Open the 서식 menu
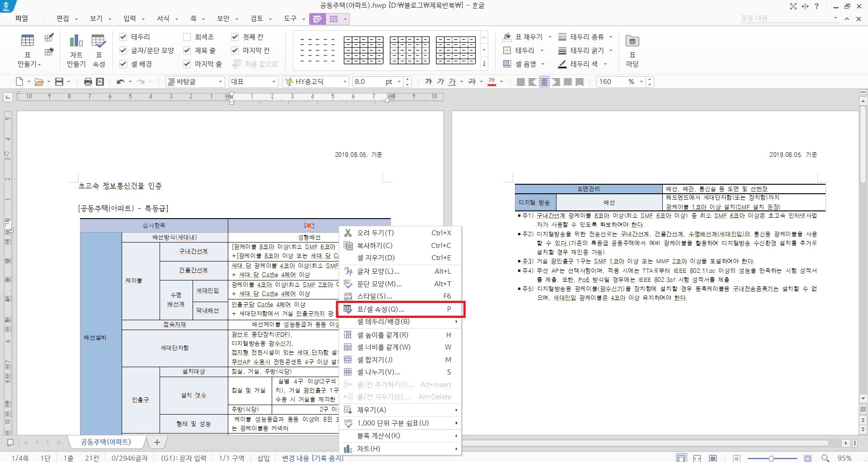 point(163,19)
